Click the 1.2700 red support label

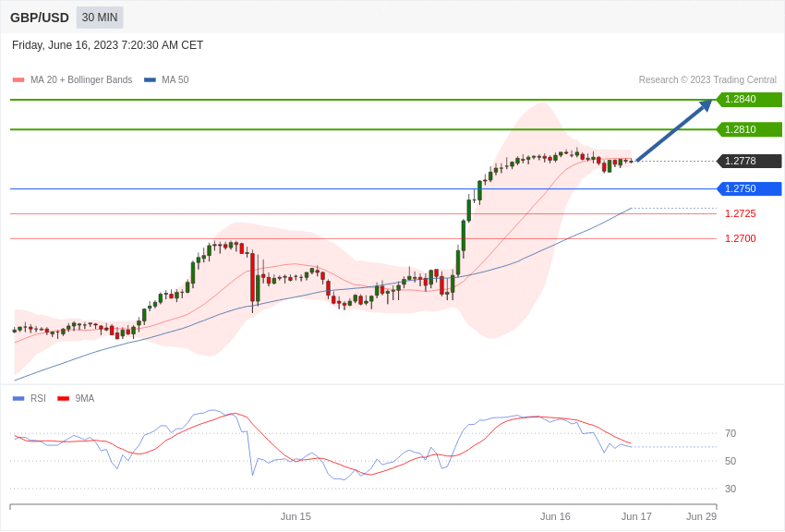[741, 238]
